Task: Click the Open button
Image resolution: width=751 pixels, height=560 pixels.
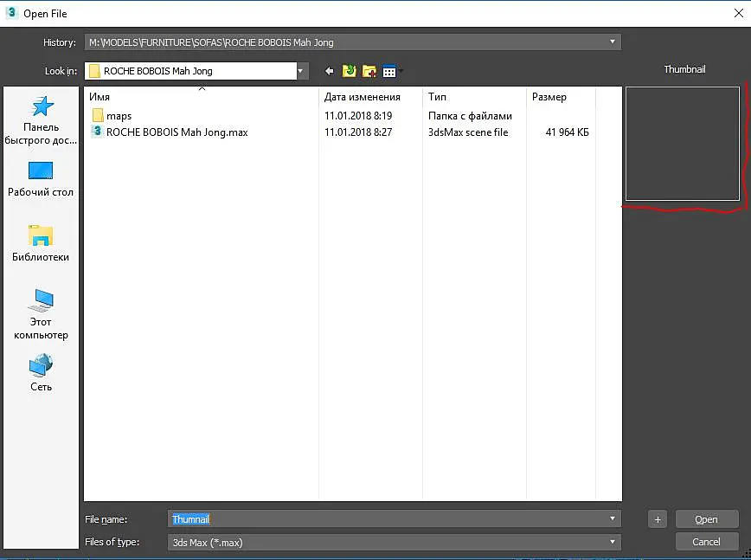Action: (x=707, y=519)
